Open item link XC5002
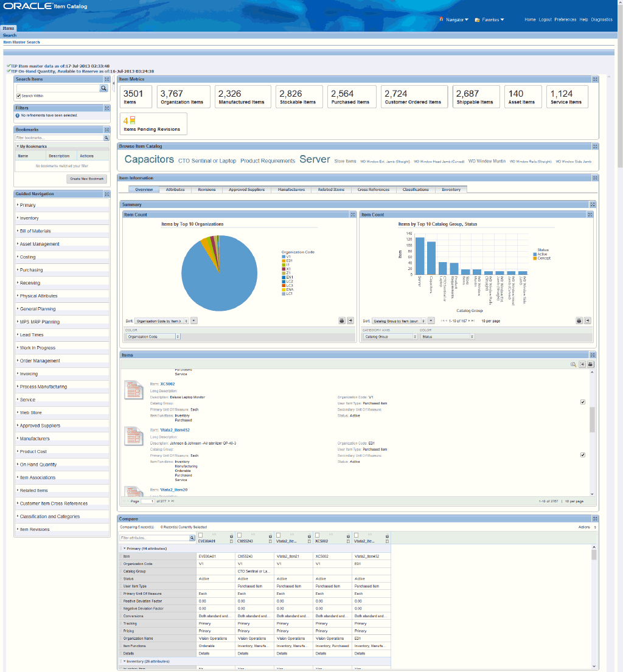623x672 pixels. tap(168, 384)
